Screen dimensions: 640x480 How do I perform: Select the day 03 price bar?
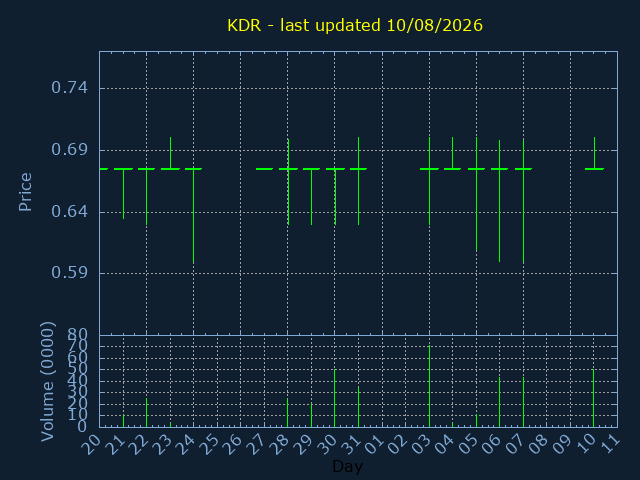point(429,181)
